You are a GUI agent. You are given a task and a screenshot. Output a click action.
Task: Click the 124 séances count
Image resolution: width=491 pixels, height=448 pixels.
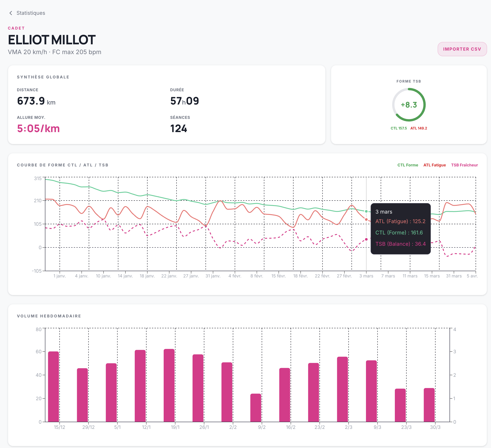[178, 128]
